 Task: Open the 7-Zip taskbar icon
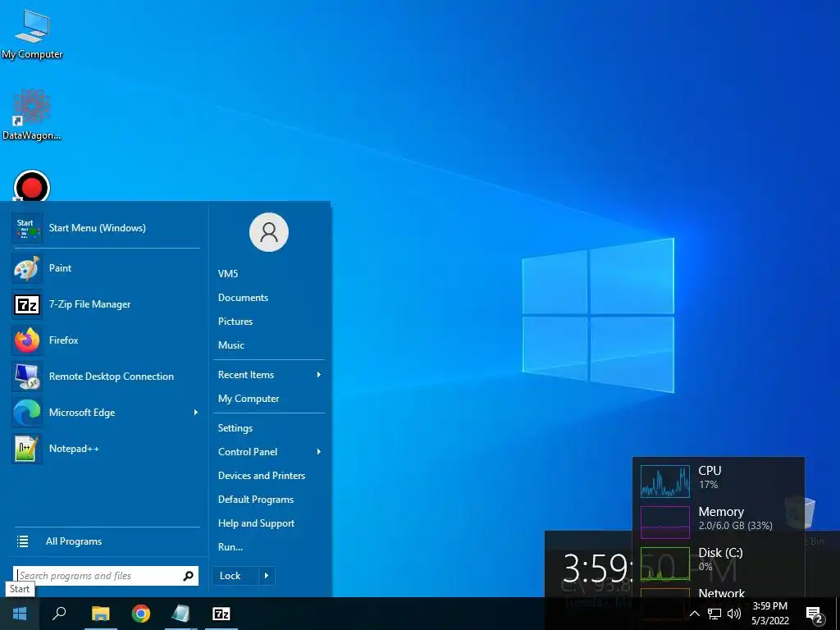[221, 614]
